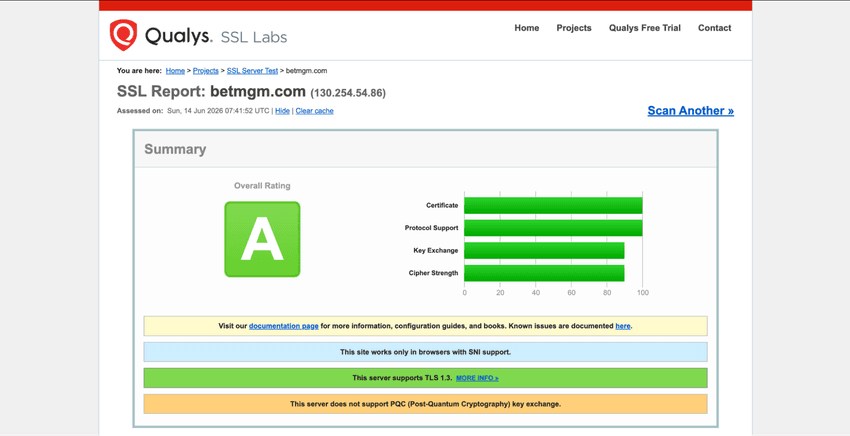Screen dimensions: 850x436
Task: Click the Certificate score bar
Action: tap(553, 206)
